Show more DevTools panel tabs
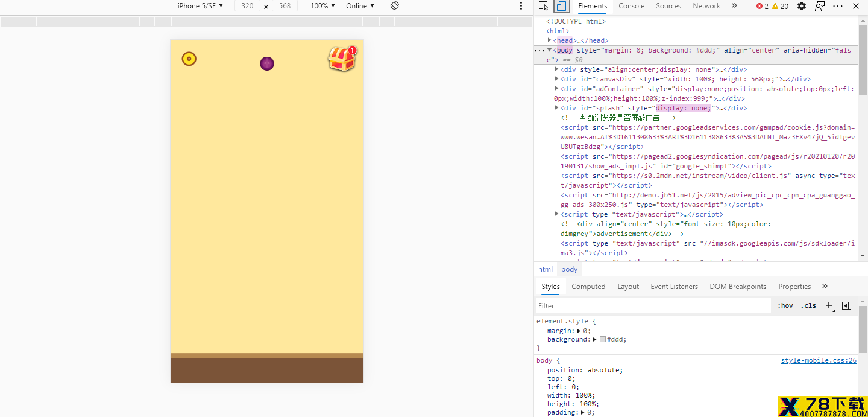Viewport: 868px width, 417px height. pyautogui.click(x=734, y=6)
